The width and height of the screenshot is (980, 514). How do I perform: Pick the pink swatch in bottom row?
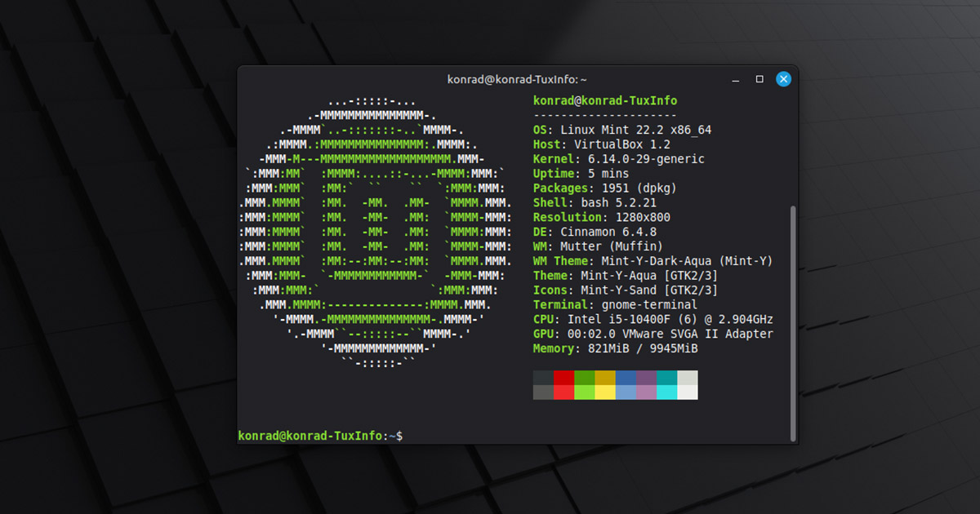point(646,392)
